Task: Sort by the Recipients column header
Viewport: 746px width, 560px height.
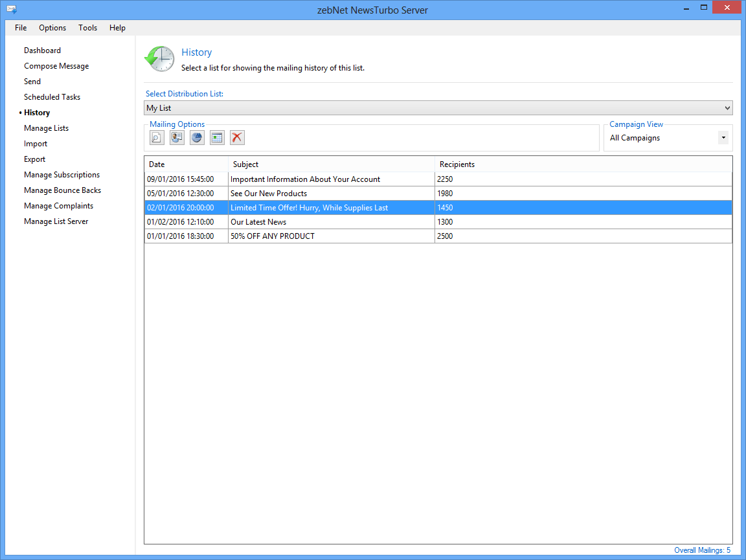Action: pos(457,164)
